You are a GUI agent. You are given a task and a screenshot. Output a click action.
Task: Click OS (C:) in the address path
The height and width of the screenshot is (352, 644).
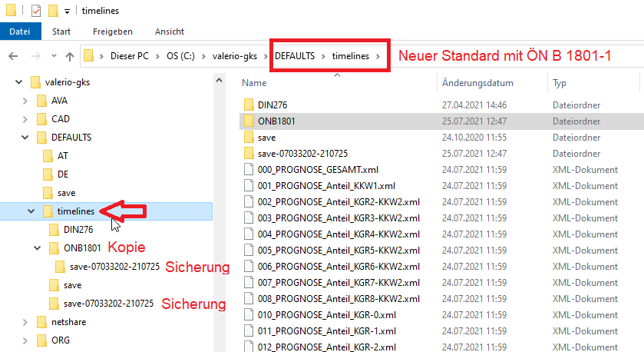pyautogui.click(x=187, y=55)
